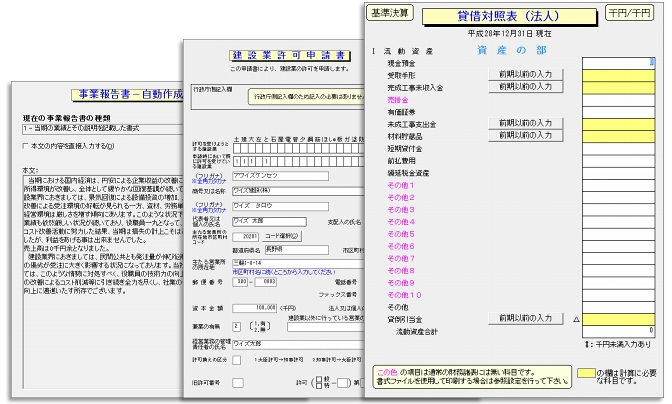Viewport: 672px width, 404px height.
Task: Click the yellow 未成工事支出金 amount field
Action: point(618,124)
